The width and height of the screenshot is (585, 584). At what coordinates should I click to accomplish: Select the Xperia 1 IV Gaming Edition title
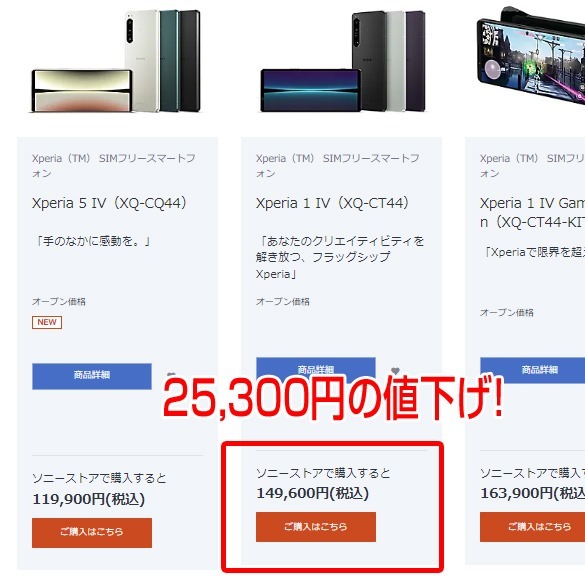tap(532, 212)
